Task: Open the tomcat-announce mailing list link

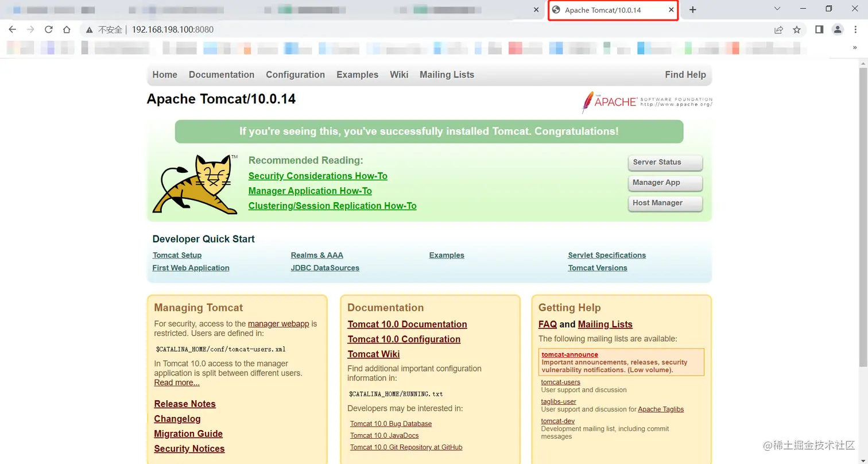Action: 570,354
